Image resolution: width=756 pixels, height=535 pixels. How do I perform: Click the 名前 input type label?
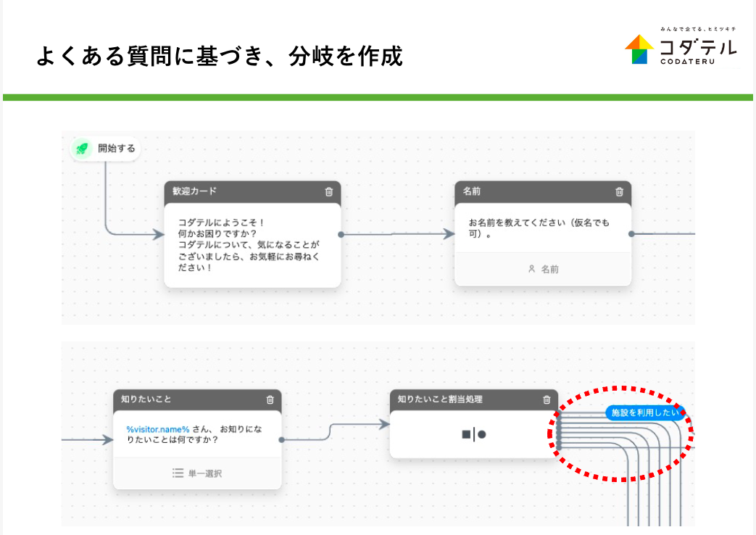pos(549,269)
